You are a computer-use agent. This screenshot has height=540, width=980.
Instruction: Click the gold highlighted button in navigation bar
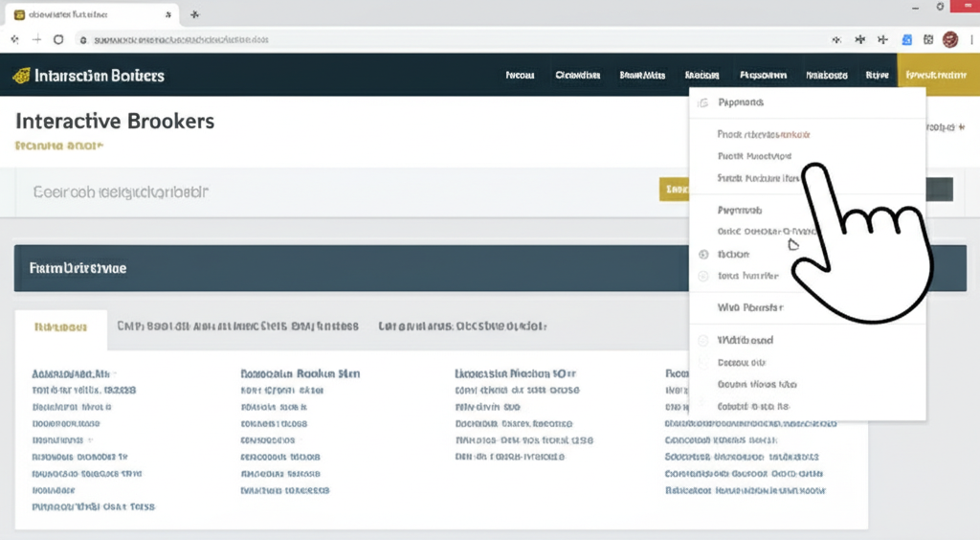[x=938, y=75]
